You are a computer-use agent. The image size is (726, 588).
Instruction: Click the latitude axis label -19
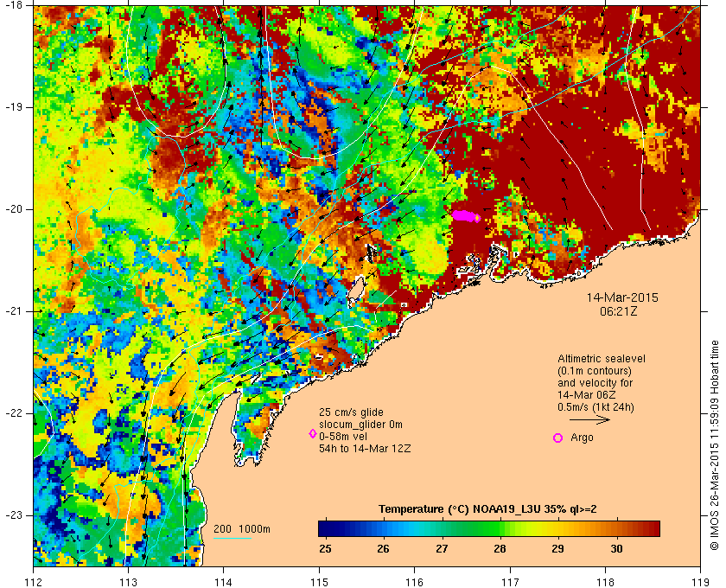[x=13, y=107]
